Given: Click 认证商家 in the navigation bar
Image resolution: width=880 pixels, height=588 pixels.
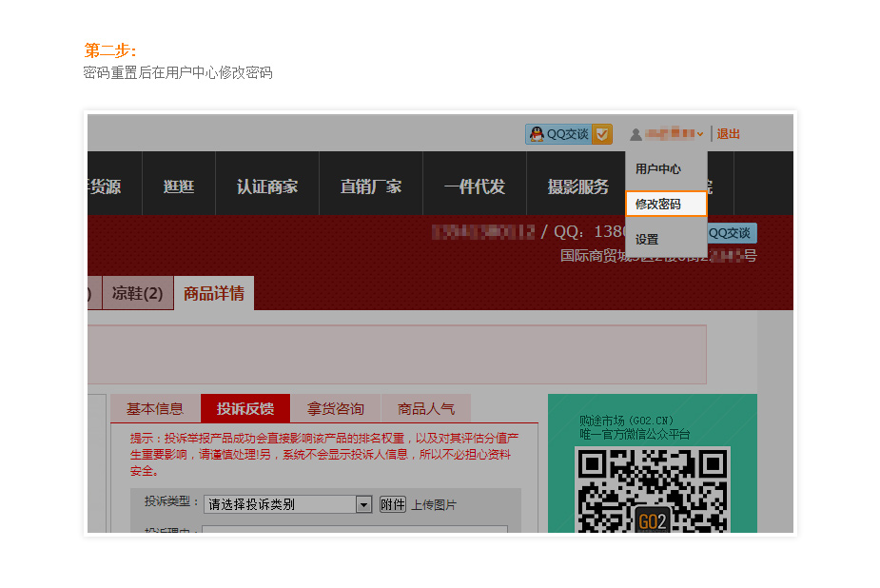Looking at the screenshot, I should point(267,186).
